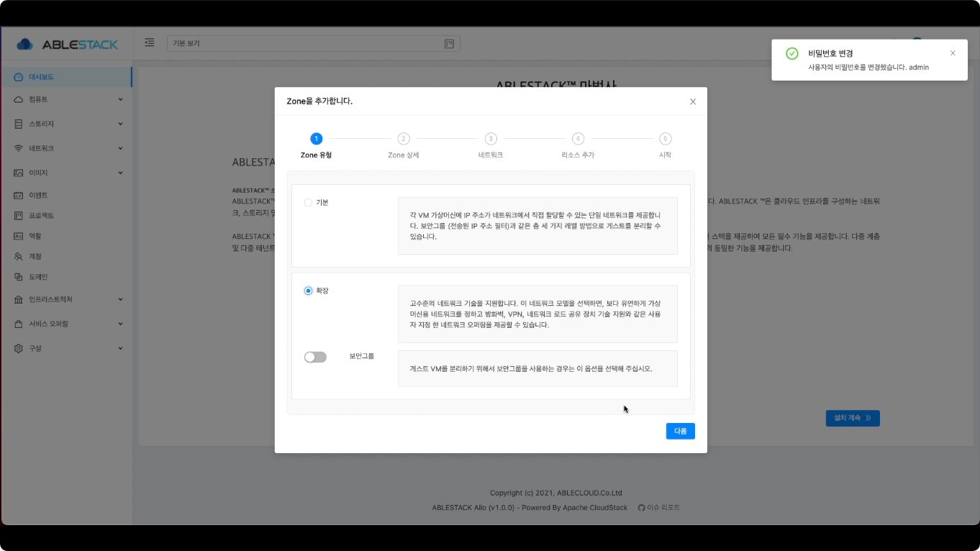The image size is (980, 551).
Task: Toggle the 보안그룹 switch
Action: (x=315, y=357)
